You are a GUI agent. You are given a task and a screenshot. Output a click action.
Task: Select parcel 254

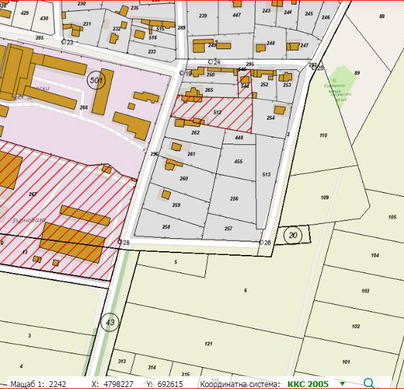coord(271,118)
